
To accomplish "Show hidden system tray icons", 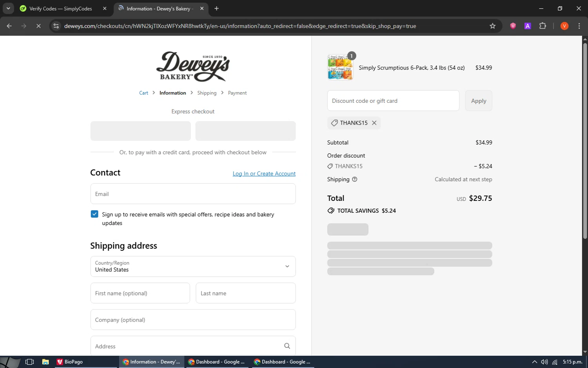I will 534,362.
